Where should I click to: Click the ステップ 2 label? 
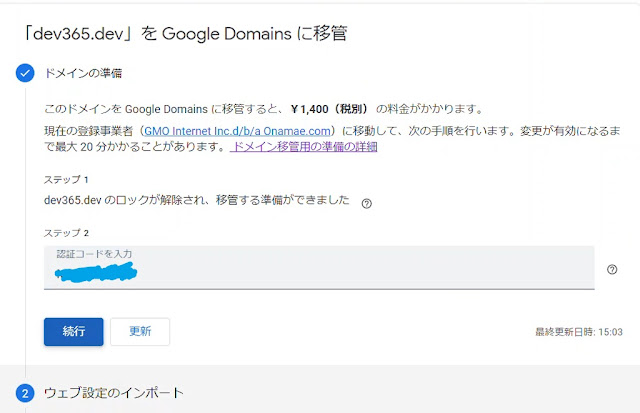[66, 233]
